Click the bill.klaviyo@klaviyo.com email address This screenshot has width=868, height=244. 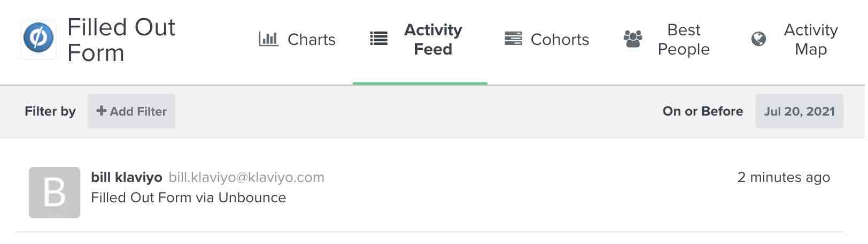tap(246, 178)
